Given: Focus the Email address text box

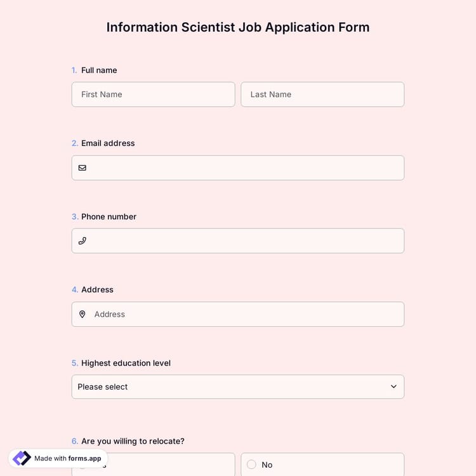Looking at the screenshot, I should coord(244,168).
